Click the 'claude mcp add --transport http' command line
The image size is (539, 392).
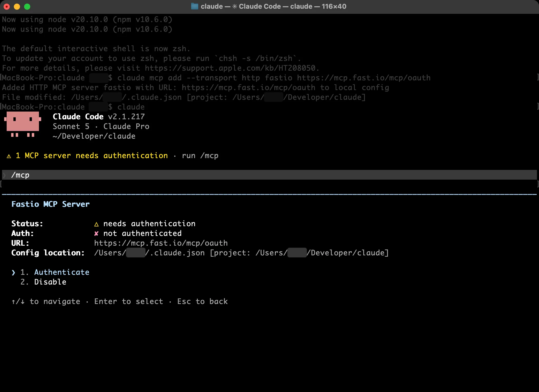(x=274, y=78)
